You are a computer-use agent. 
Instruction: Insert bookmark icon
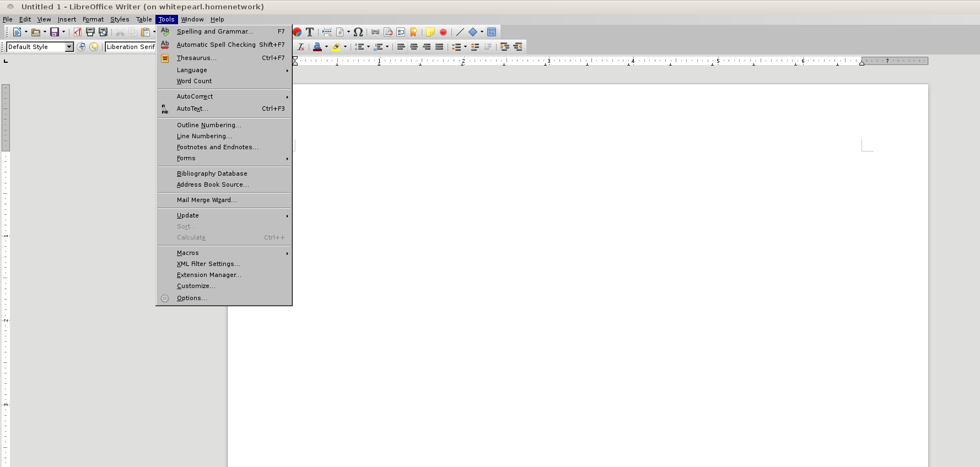click(x=413, y=32)
